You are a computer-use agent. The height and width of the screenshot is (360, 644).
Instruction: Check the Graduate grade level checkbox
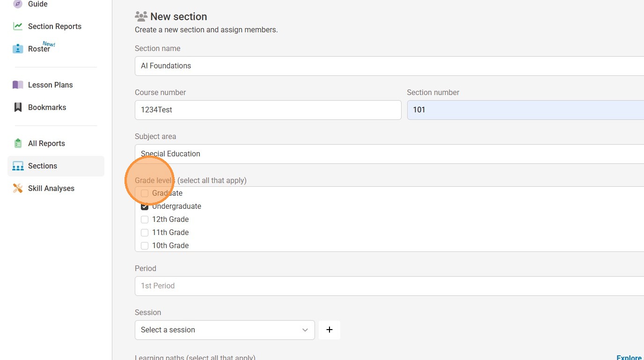(145, 193)
